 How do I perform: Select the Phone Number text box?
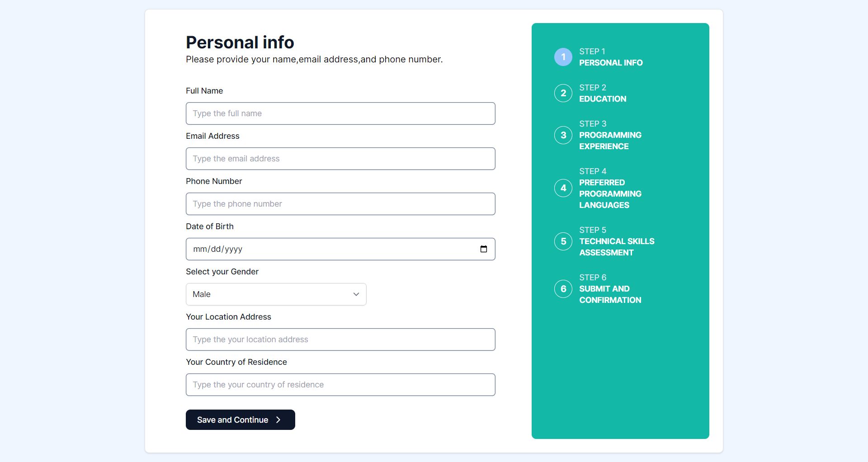coord(340,204)
